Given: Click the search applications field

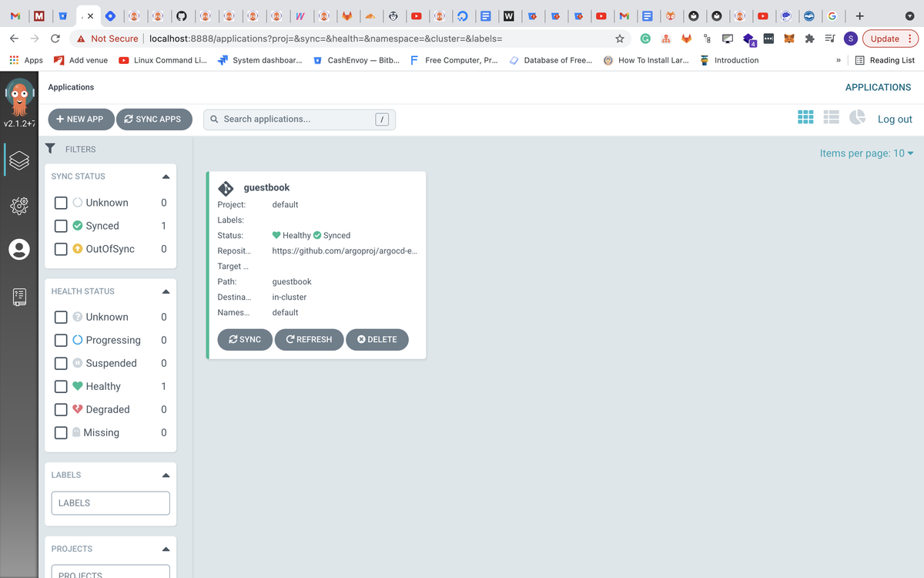Looking at the screenshot, I should tap(300, 119).
